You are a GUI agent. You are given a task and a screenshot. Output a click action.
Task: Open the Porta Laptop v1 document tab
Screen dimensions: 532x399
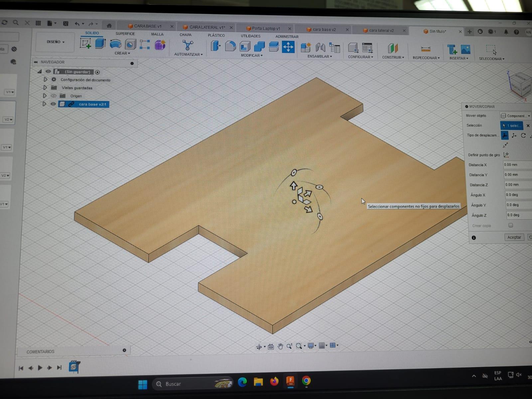[x=266, y=29]
